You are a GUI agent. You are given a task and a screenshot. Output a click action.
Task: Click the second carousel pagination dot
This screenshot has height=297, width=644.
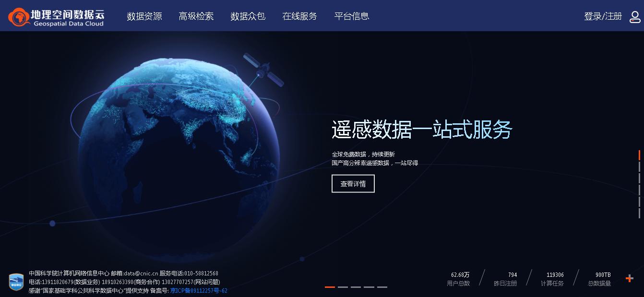[x=344, y=286]
